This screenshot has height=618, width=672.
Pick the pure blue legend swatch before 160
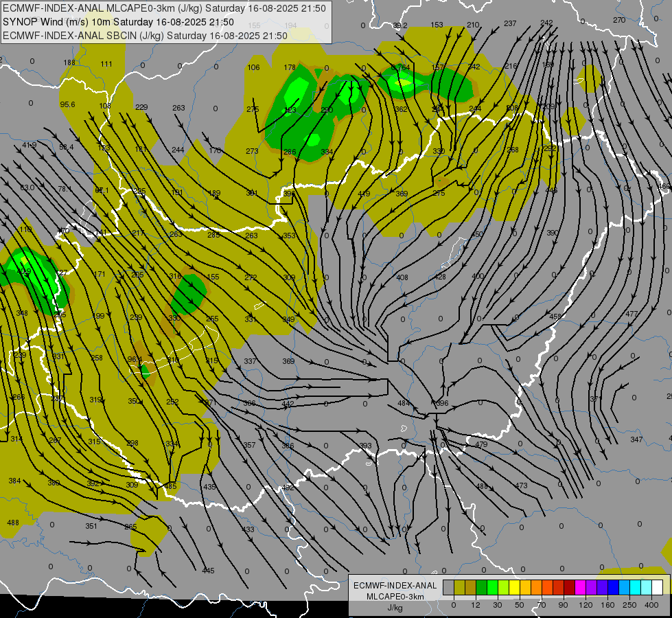point(613,587)
